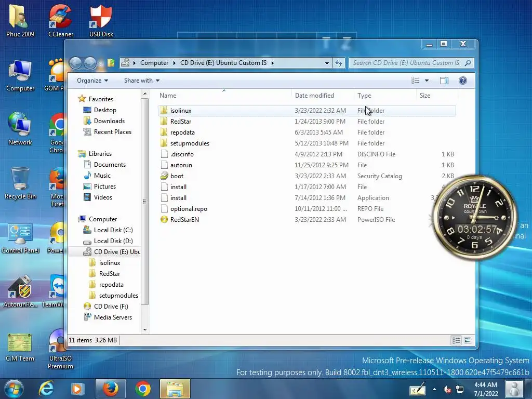This screenshot has height=399, width=532.
Task: Click the Back navigation arrow in Explorer
Action: coord(75,63)
